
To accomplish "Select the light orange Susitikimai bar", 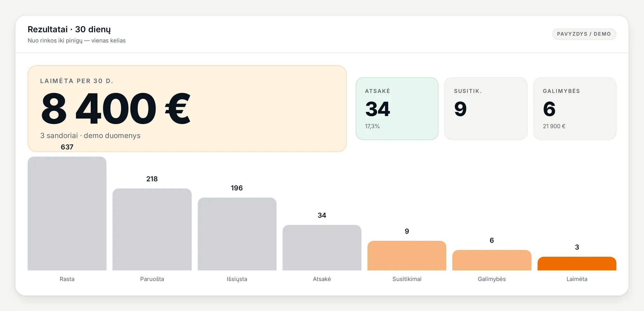I will (x=407, y=256).
